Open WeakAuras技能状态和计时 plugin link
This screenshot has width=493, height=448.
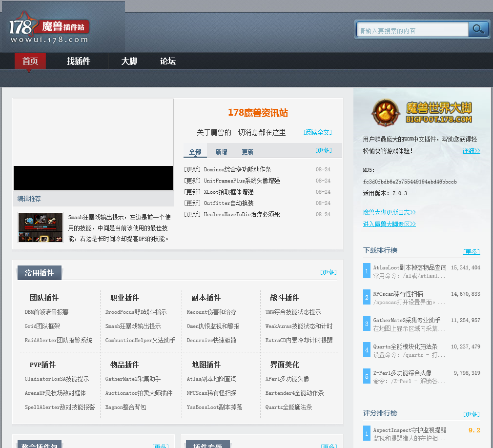point(299,326)
